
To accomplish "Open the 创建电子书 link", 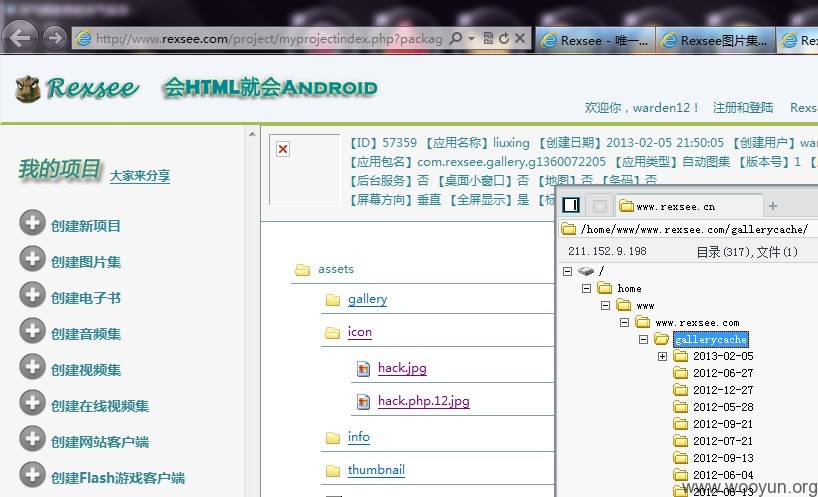I will (86, 298).
